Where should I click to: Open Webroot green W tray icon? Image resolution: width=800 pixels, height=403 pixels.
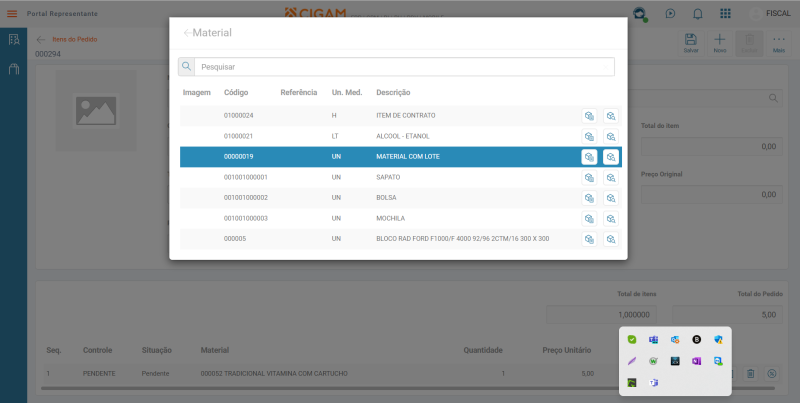tap(654, 361)
